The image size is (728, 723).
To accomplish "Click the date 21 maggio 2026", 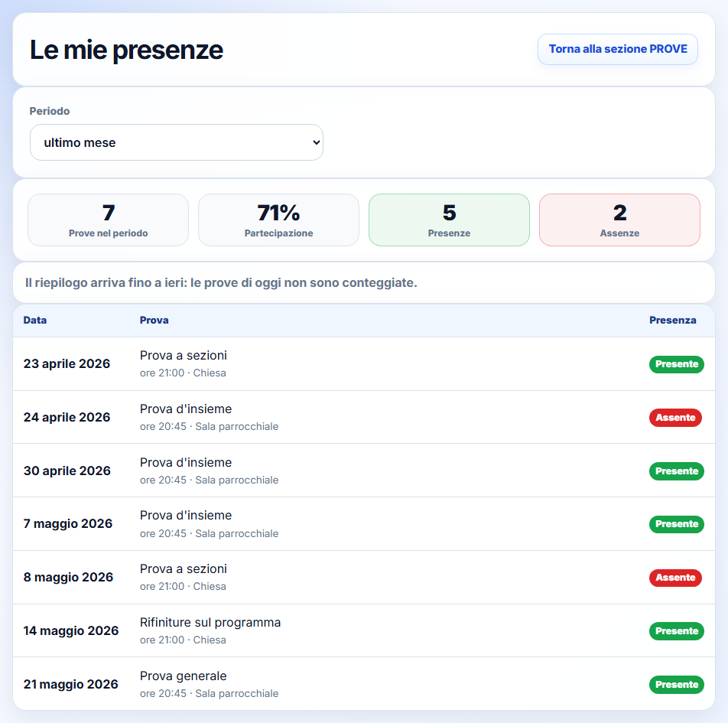I will coord(71,684).
